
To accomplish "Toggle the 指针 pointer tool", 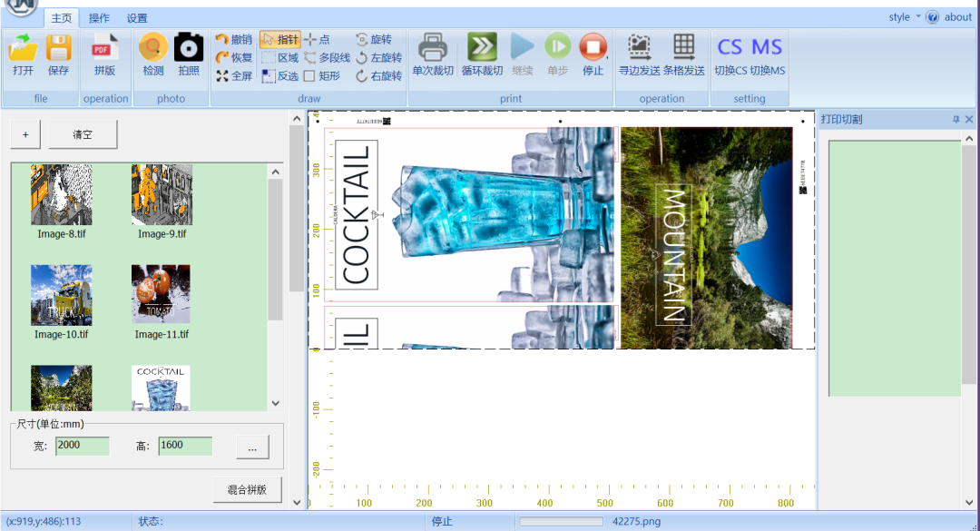I will point(279,40).
